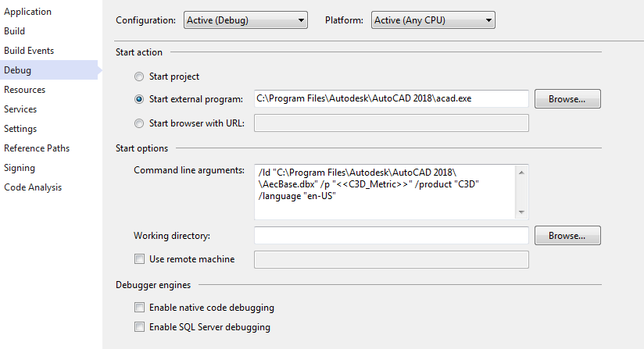Enable native code debugging
The height and width of the screenshot is (349, 644).
pos(139,308)
